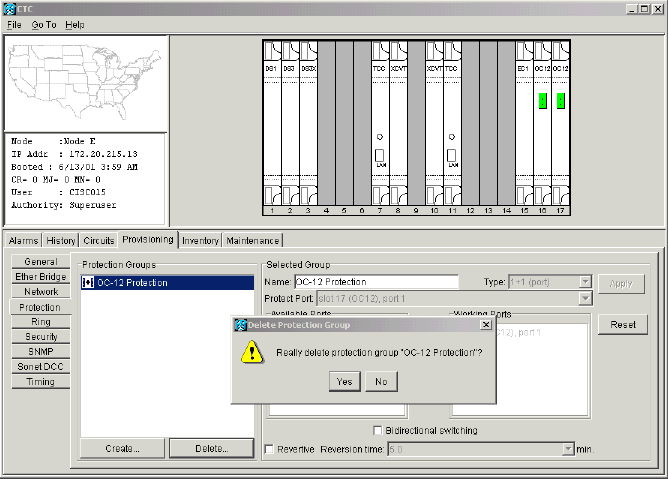Open the Go To menu
668x479 pixels.
(44, 25)
